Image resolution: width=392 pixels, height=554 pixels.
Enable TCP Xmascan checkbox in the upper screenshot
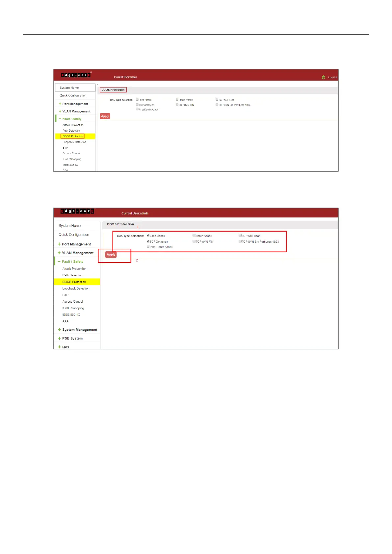[x=137, y=105]
